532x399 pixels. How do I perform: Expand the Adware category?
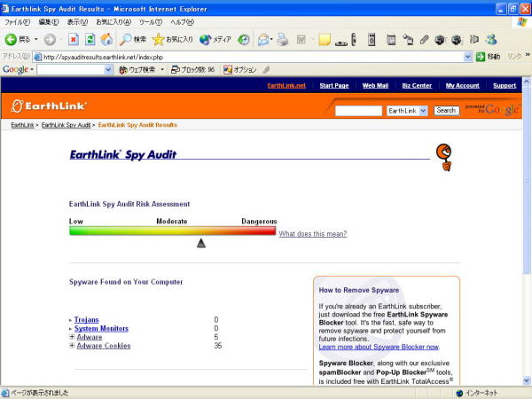[x=72, y=337]
